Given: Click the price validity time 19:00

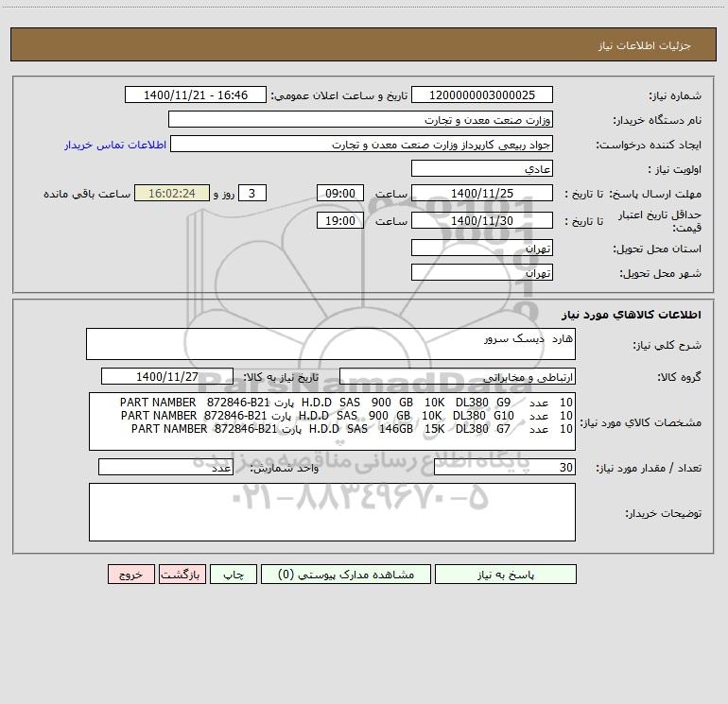Looking at the screenshot, I should tap(339, 220).
